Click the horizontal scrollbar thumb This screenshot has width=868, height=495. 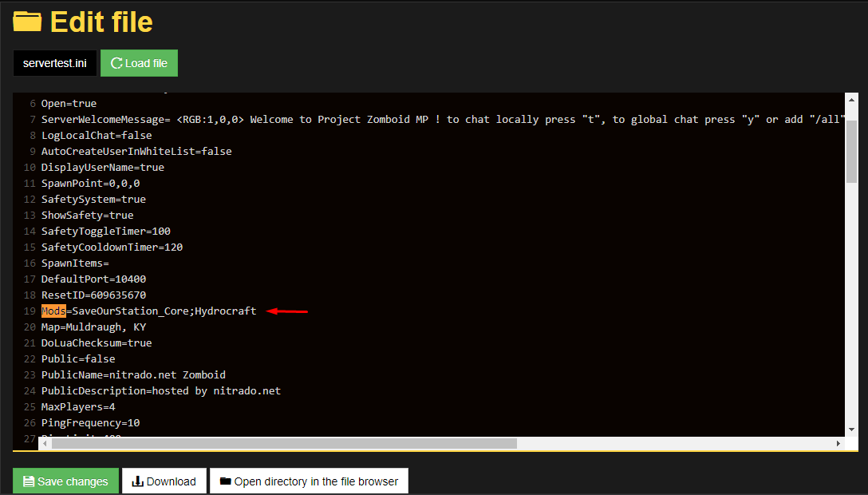click(284, 444)
